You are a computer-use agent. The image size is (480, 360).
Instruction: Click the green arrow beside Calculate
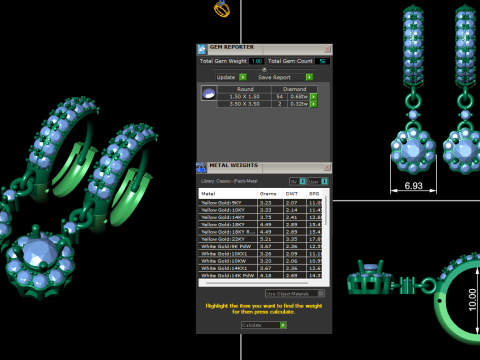pyautogui.click(x=283, y=325)
